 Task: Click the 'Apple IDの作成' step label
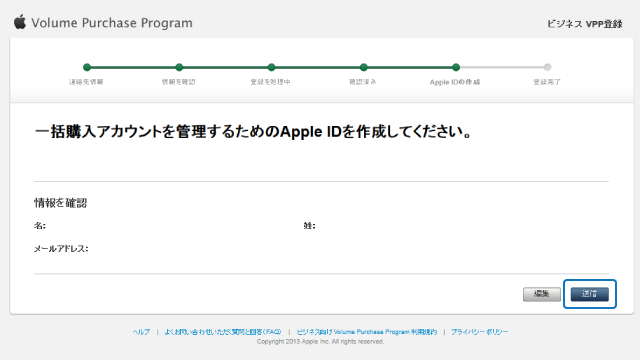[455, 82]
